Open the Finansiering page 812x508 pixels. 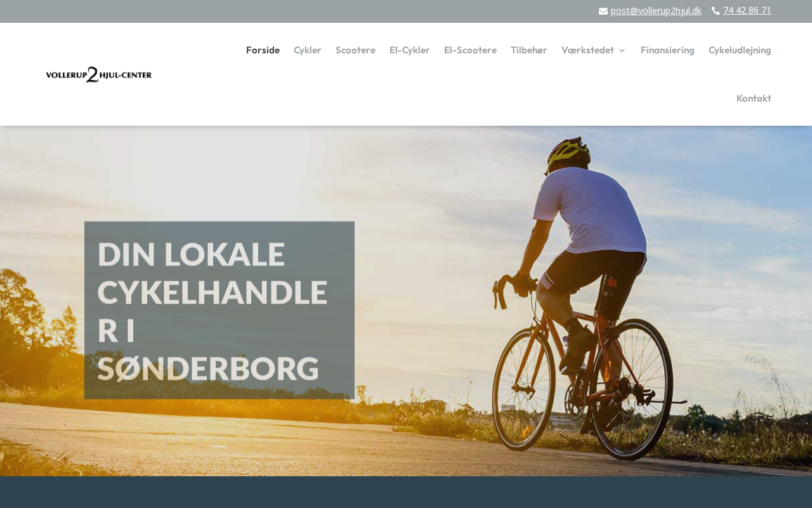pyautogui.click(x=667, y=50)
